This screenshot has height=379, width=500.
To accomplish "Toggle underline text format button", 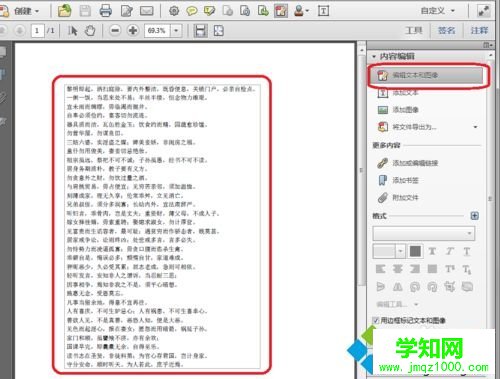I will pos(467,251).
